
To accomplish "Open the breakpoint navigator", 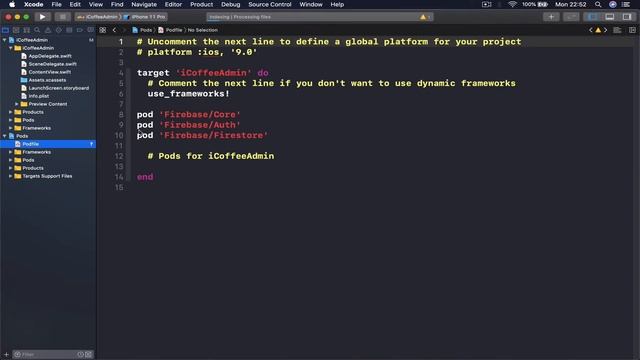I will point(80,30).
